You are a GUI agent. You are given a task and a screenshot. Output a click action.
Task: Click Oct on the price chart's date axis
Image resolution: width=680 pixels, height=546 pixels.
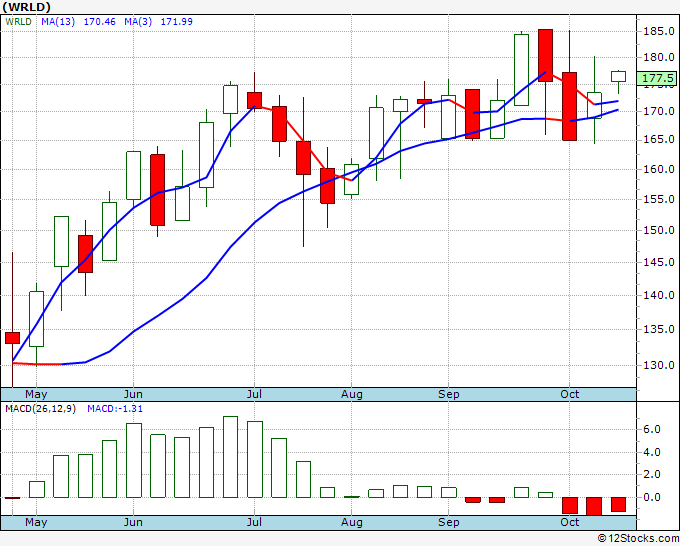click(x=569, y=395)
